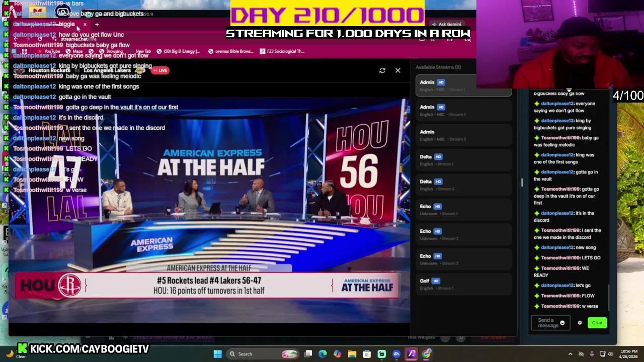Screen dimensions: 644x362
Task: Open the Big D Energy bookmark
Action: pyautogui.click(x=178, y=51)
